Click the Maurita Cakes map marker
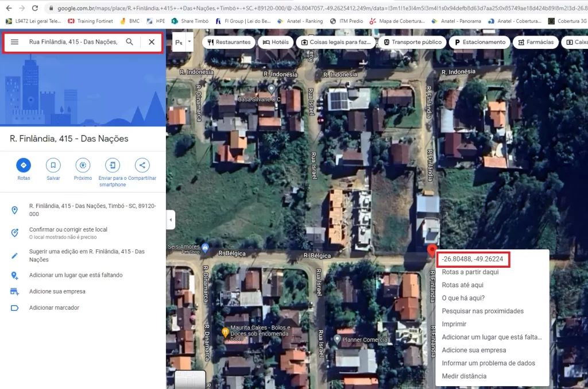This screenshot has height=389, width=588. 225,332
